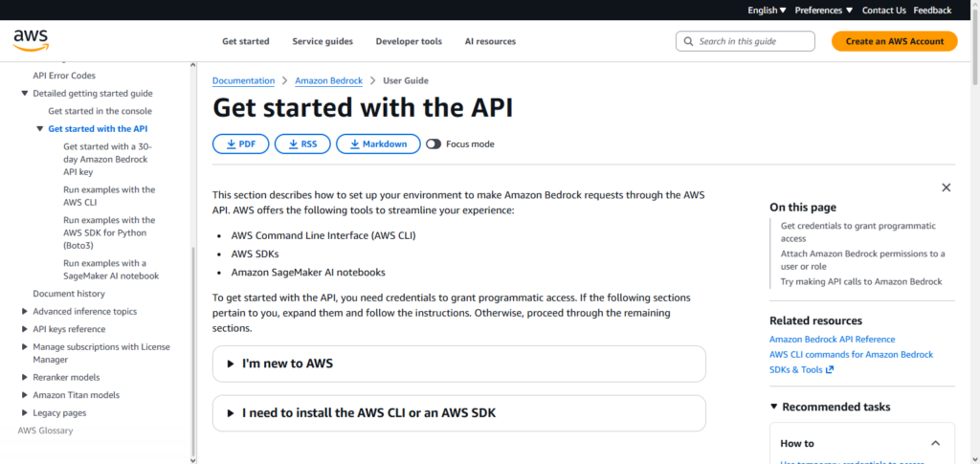Click Contact Us in top bar
This screenshot has width=980, height=464.
[x=883, y=10]
